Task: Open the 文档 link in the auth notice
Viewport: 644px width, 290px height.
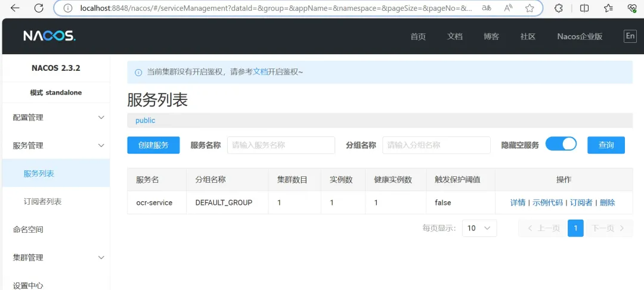Action: tap(261, 72)
